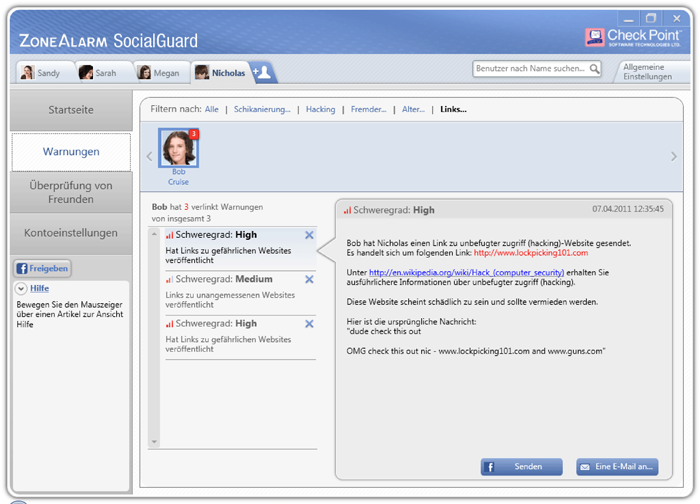Open Überprüfung von Freunden section
The image size is (700, 504).
71,192
